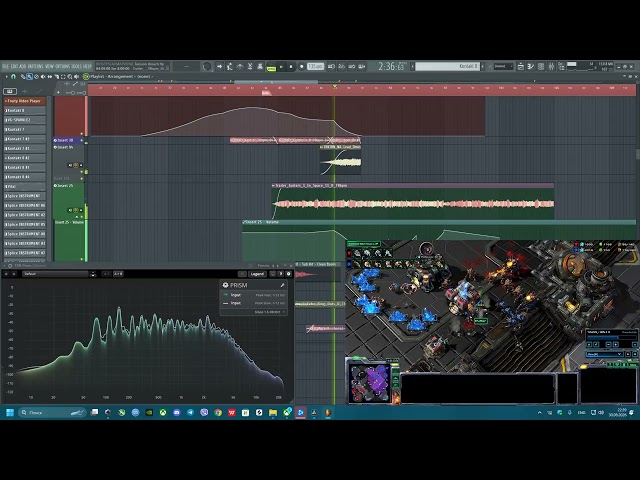Viewport: 640px width, 480px height.
Task: Open the EDIT menu
Action: pos(14,66)
